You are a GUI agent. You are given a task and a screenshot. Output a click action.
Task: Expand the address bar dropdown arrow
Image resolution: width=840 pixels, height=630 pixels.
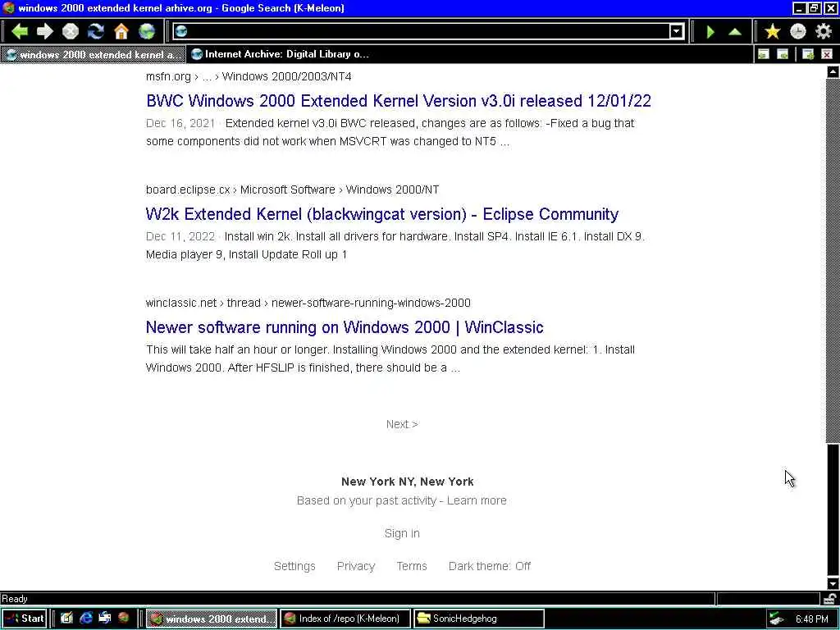677,32
